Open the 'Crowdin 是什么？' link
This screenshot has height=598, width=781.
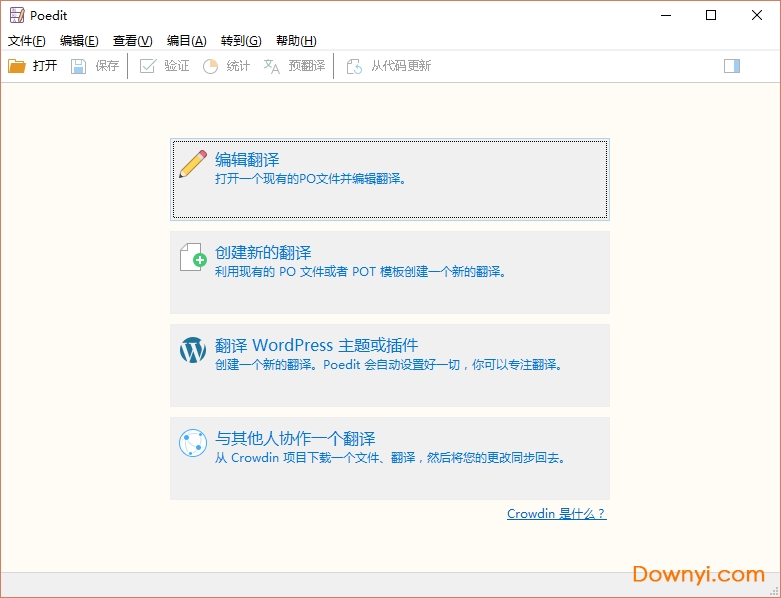click(556, 513)
